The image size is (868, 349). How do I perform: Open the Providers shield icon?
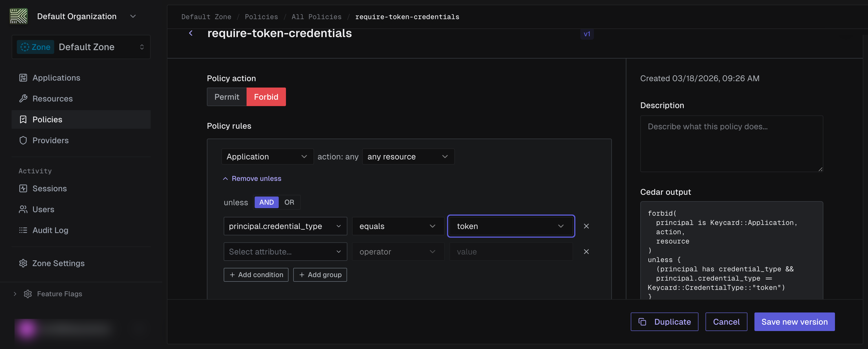(23, 140)
